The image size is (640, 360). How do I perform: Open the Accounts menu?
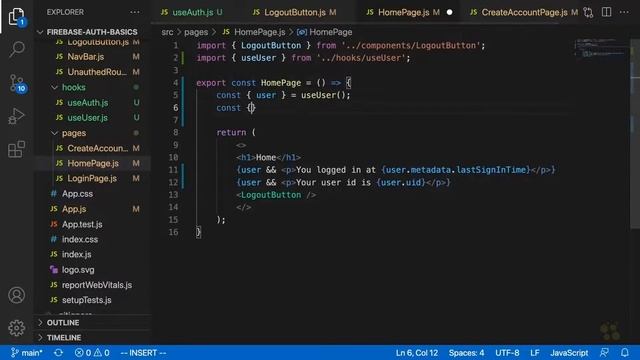16,295
